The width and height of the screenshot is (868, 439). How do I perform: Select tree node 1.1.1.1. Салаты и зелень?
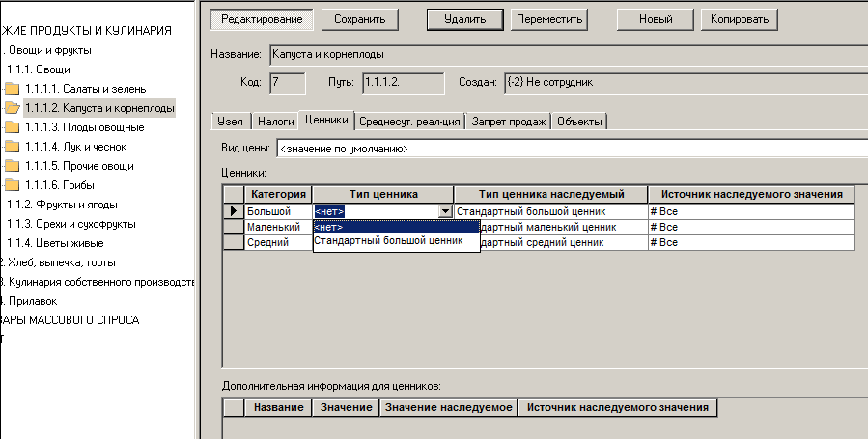tap(86, 89)
